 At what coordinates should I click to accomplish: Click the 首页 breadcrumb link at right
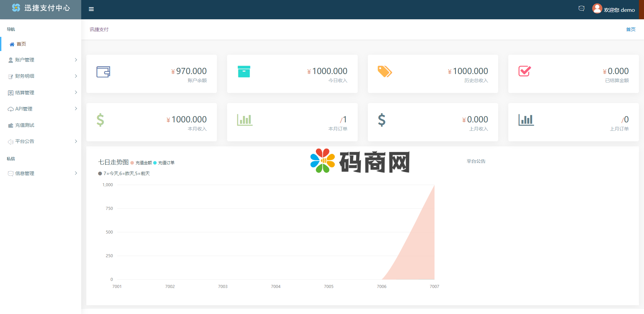tap(630, 29)
